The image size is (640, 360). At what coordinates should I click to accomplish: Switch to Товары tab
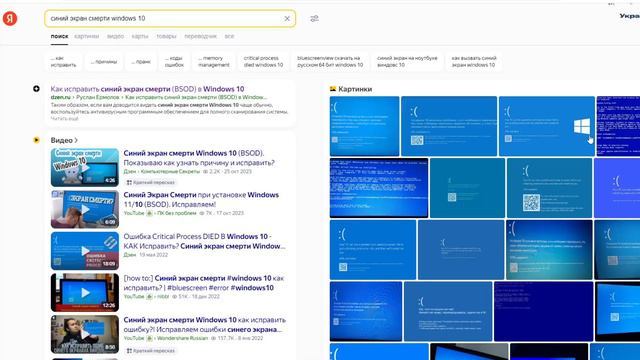166,36
